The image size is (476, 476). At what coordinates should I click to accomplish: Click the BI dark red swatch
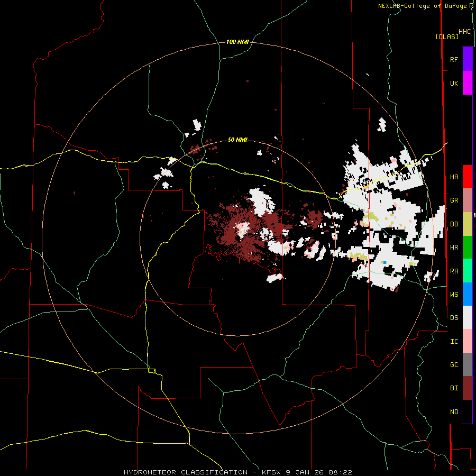[467, 388]
